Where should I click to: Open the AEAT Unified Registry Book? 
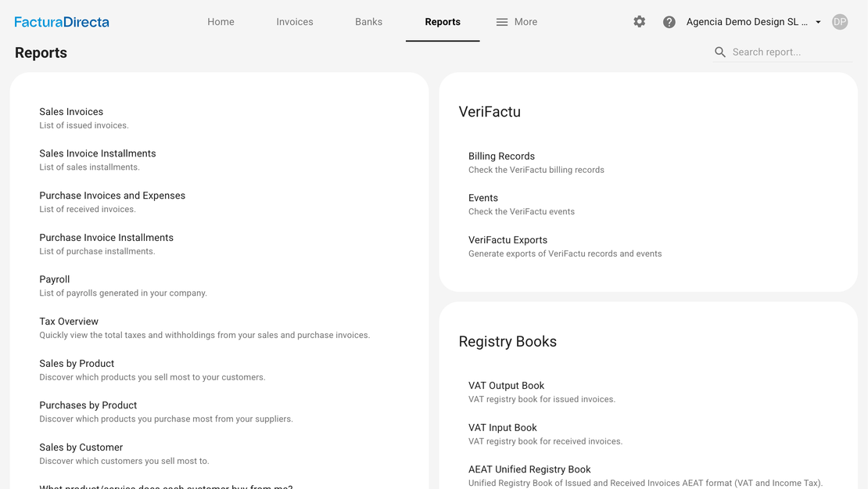pyautogui.click(x=529, y=469)
